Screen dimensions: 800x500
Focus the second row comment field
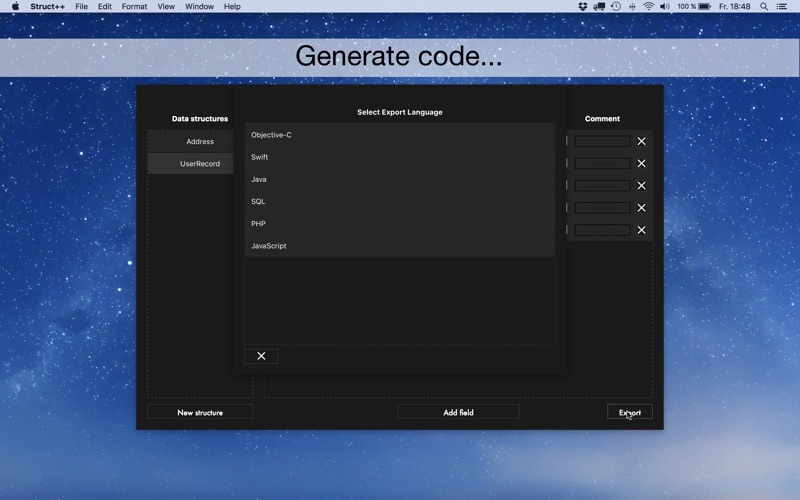(603, 163)
